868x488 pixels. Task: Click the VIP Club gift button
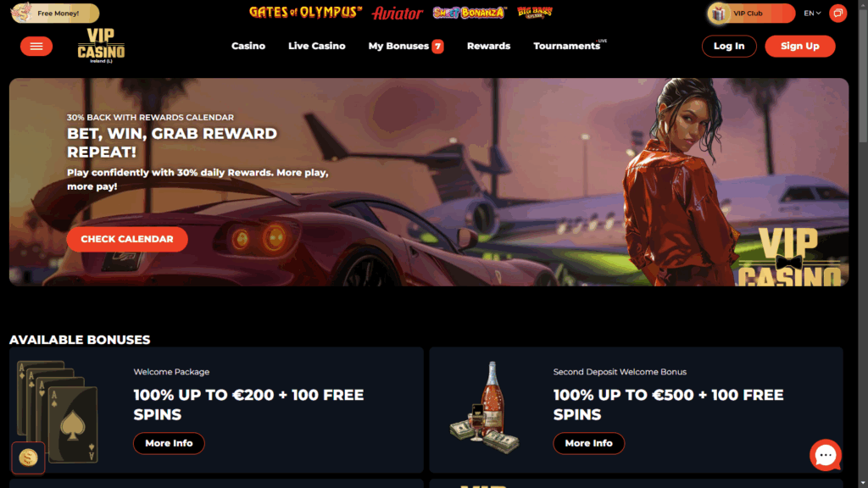[x=751, y=13]
